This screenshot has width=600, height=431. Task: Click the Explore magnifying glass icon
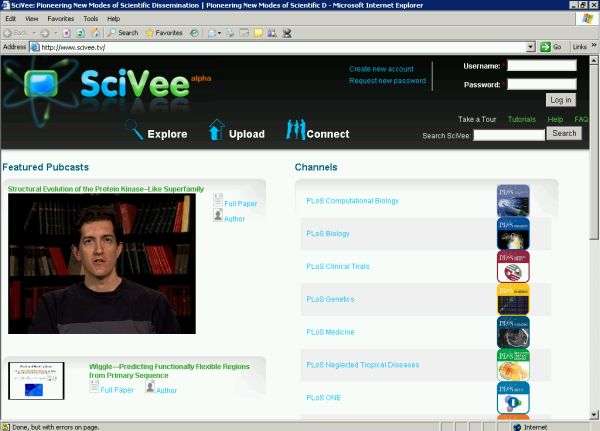[x=134, y=130]
